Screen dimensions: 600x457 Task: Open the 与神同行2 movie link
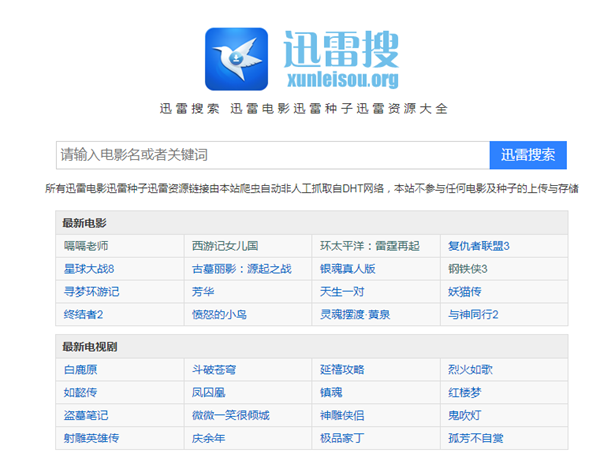473,315
